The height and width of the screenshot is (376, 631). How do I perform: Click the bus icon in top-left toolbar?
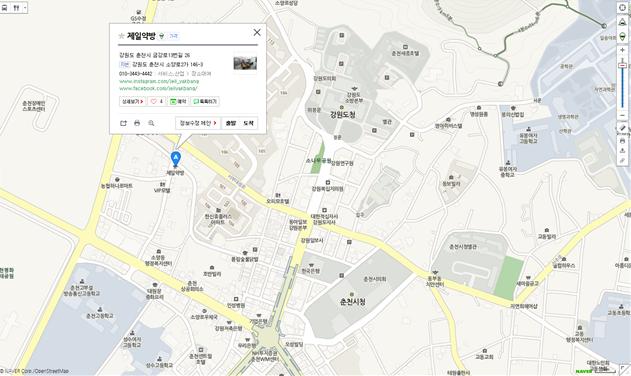(4, 8)
